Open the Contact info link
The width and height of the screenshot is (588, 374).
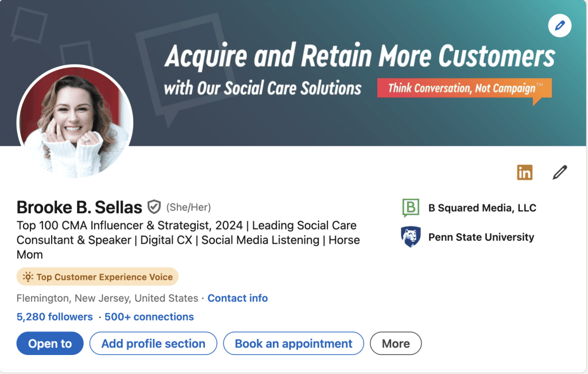coord(237,298)
